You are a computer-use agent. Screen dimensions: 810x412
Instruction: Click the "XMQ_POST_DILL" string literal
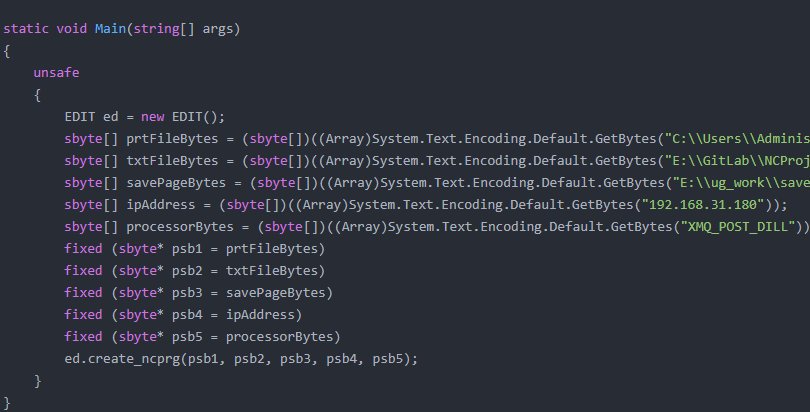click(x=743, y=226)
